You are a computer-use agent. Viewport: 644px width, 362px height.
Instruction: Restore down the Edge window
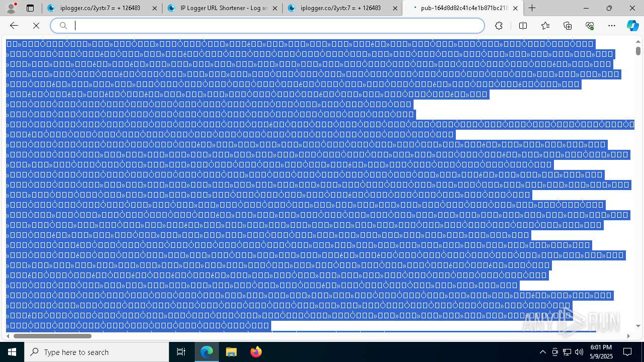tap(609, 8)
